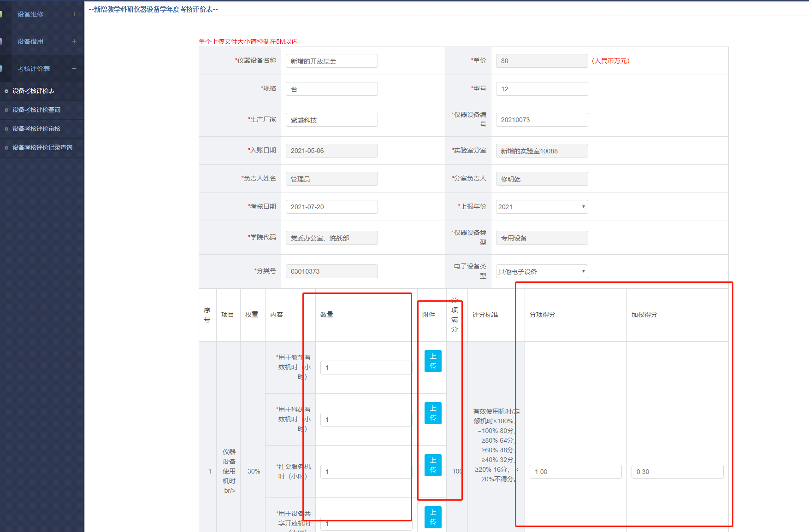Viewport: 809px width, 532px height.
Task: Open the 上报年份 dropdown
Action: (x=541, y=207)
